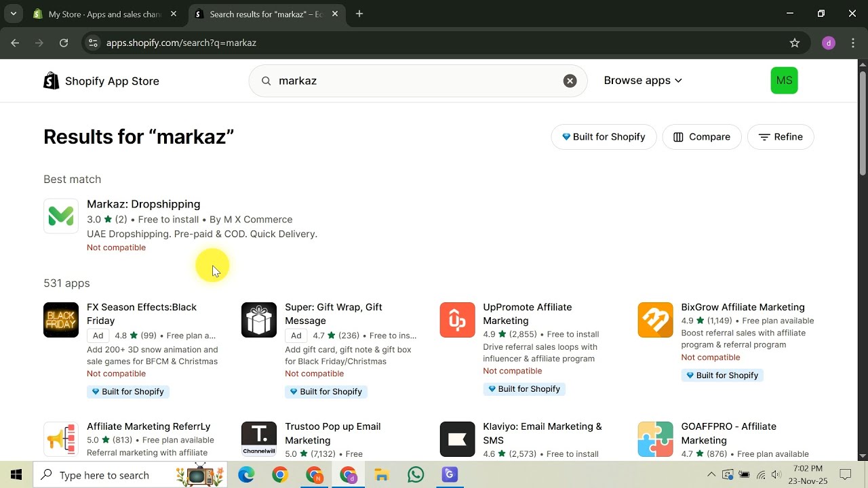This screenshot has width=868, height=488.
Task: Click Built for Shopify badge under Super: Gift Wrap
Action: (326, 392)
